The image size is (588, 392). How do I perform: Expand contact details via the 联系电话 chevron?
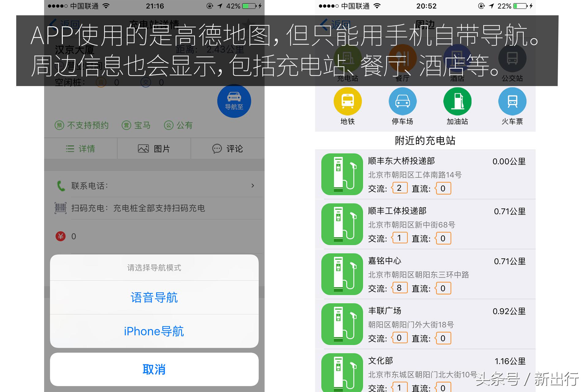253,185
